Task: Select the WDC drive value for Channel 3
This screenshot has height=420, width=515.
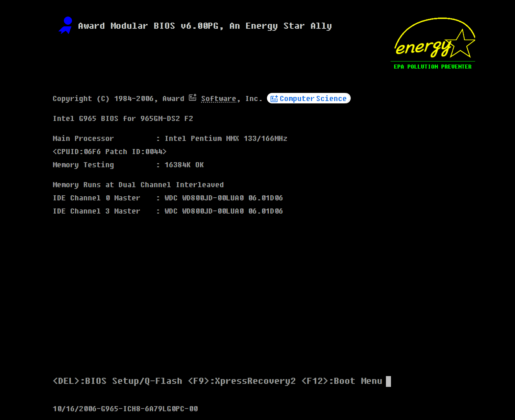Action: (x=224, y=211)
